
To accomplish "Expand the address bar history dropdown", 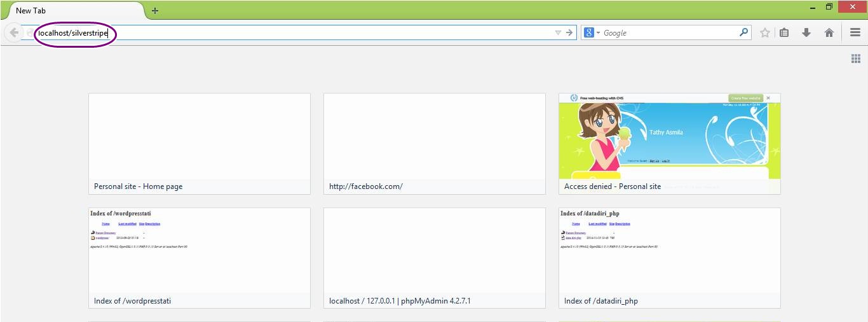I will [558, 32].
